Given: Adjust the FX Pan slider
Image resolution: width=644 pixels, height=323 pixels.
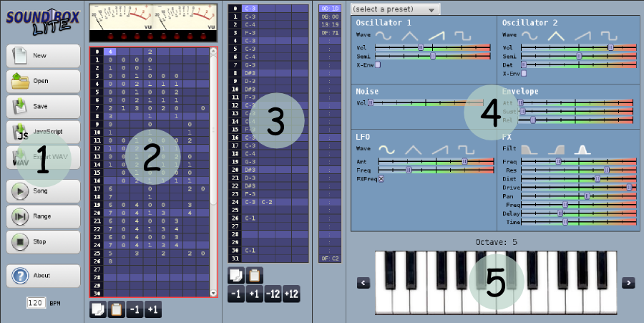Looking at the screenshot, I should point(579,196).
